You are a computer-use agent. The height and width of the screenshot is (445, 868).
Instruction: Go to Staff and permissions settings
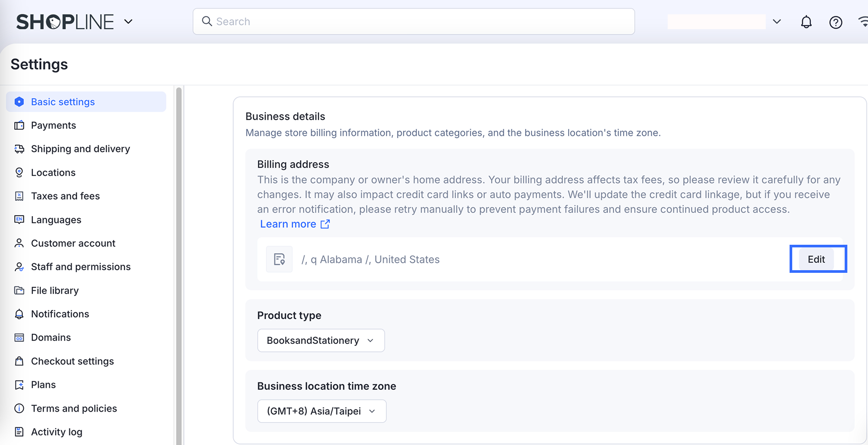coord(81,267)
